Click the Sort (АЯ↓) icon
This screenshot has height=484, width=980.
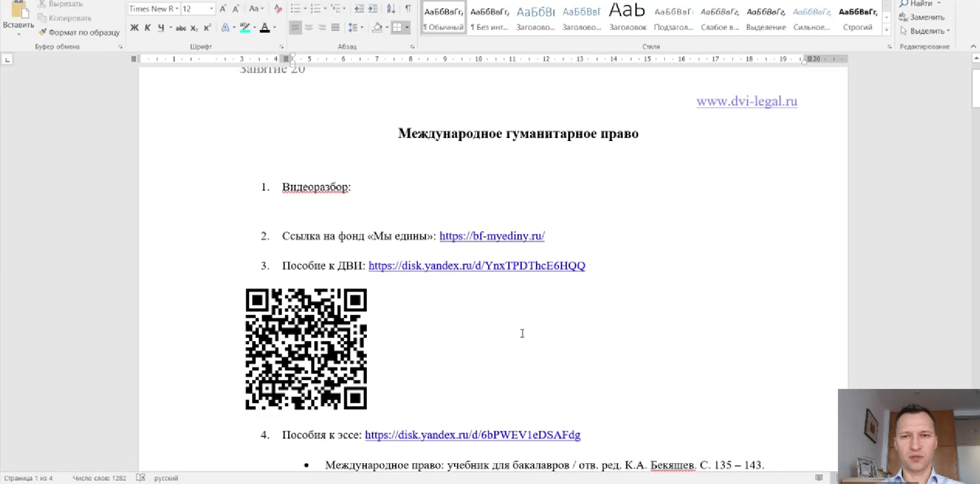coord(391,9)
